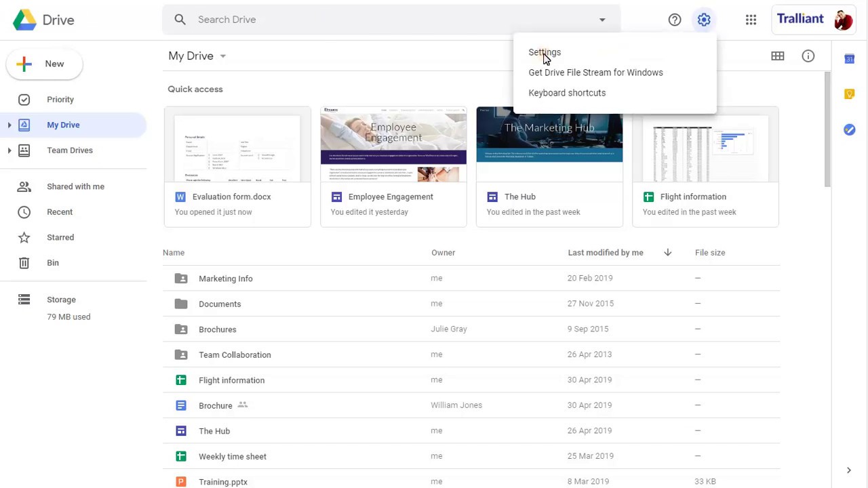The width and height of the screenshot is (868, 488).
Task: Open search options dropdown arrow
Action: point(602,20)
